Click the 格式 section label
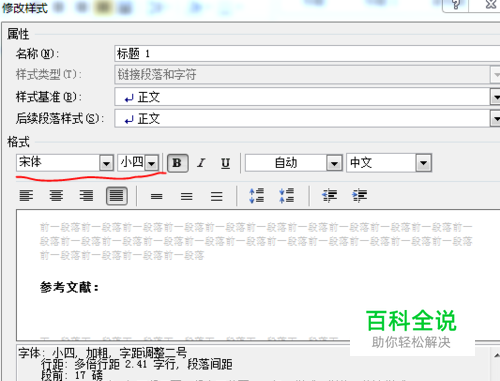The height and width of the screenshot is (381, 500). [x=18, y=142]
